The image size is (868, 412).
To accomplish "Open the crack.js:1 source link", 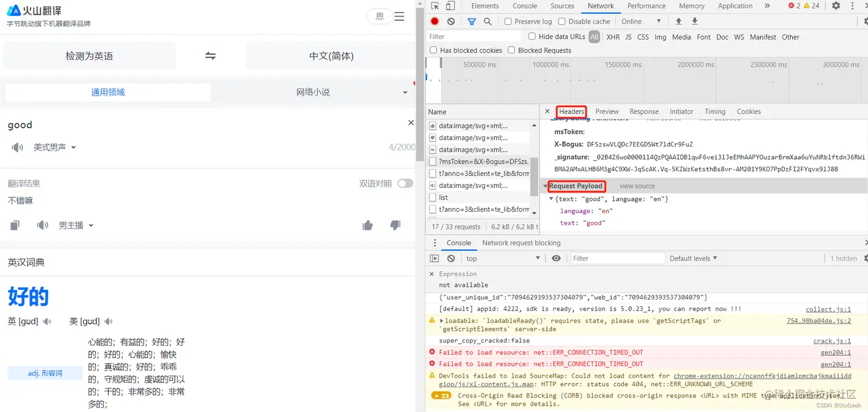I will point(832,341).
